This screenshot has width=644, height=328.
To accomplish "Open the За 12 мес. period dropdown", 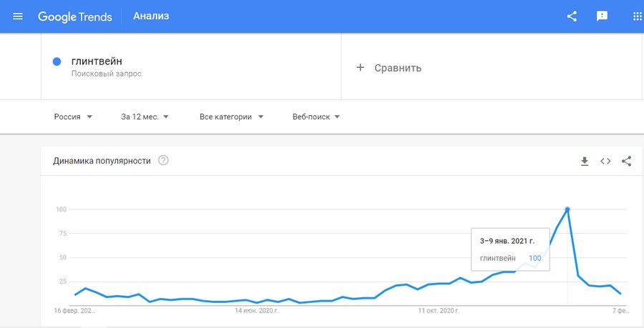I will click(x=145, y=117).
